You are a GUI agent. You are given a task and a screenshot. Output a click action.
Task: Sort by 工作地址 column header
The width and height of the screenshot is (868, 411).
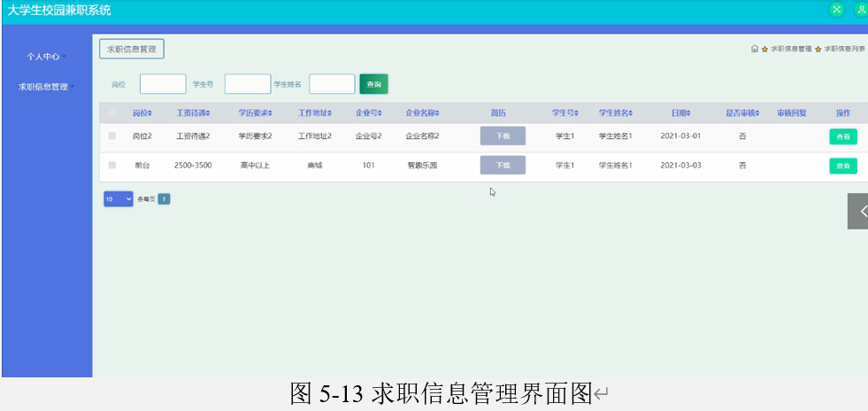[x=315, y=113]
